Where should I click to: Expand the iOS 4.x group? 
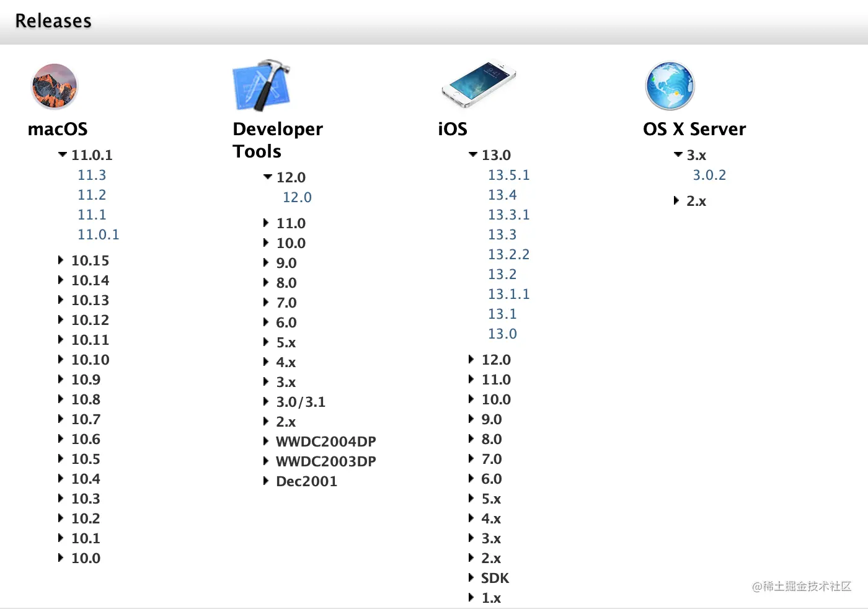pos(471,518)
